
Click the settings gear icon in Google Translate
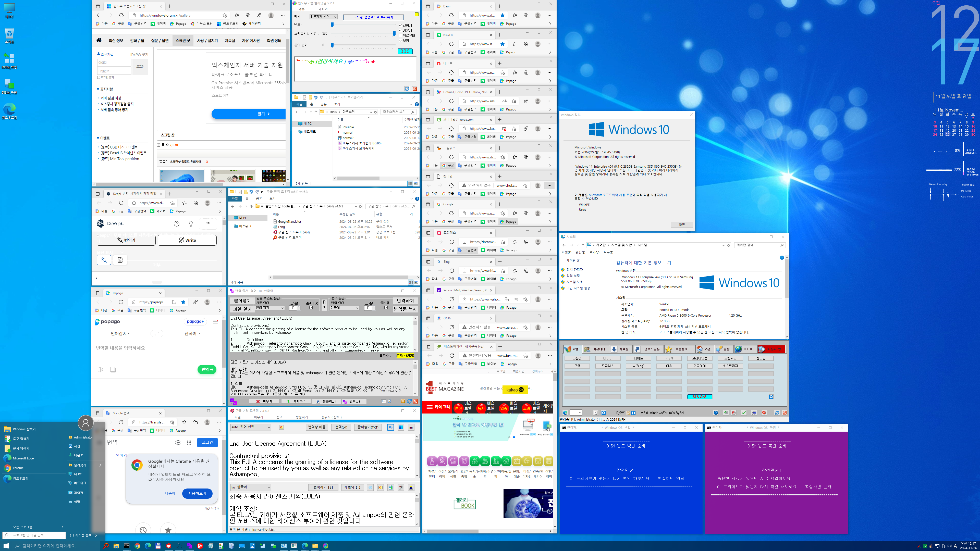pos(178,443)
